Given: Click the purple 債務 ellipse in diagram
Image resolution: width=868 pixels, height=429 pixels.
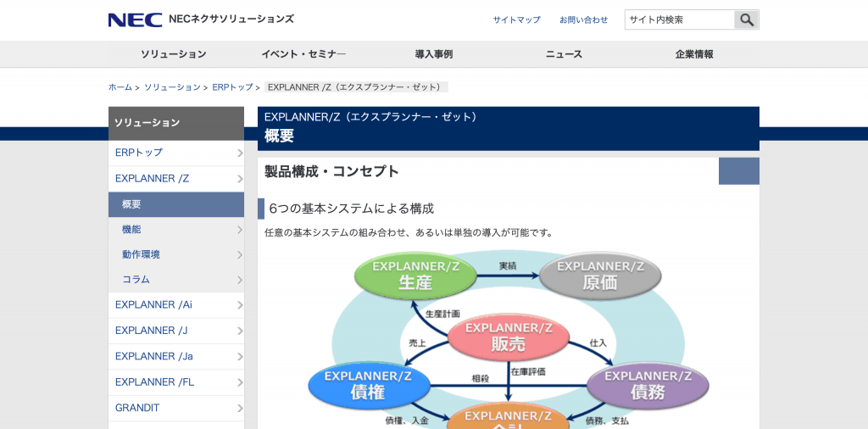Looking at the screenshot, I should 648,384.
